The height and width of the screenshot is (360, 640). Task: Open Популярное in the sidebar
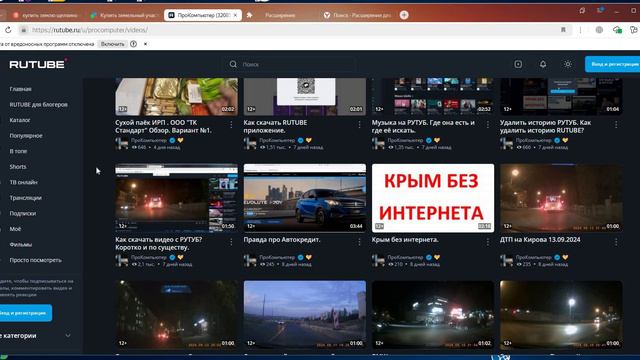coord(26,136)
